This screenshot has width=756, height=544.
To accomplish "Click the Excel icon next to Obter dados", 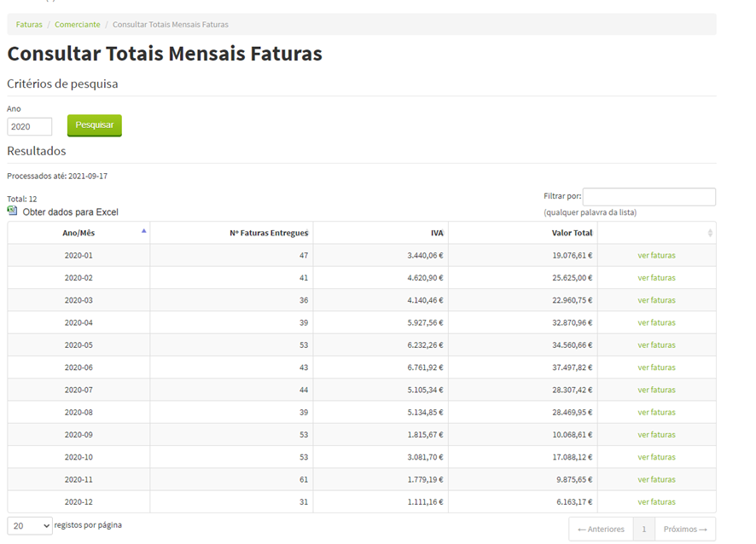I will coord(12,211).
